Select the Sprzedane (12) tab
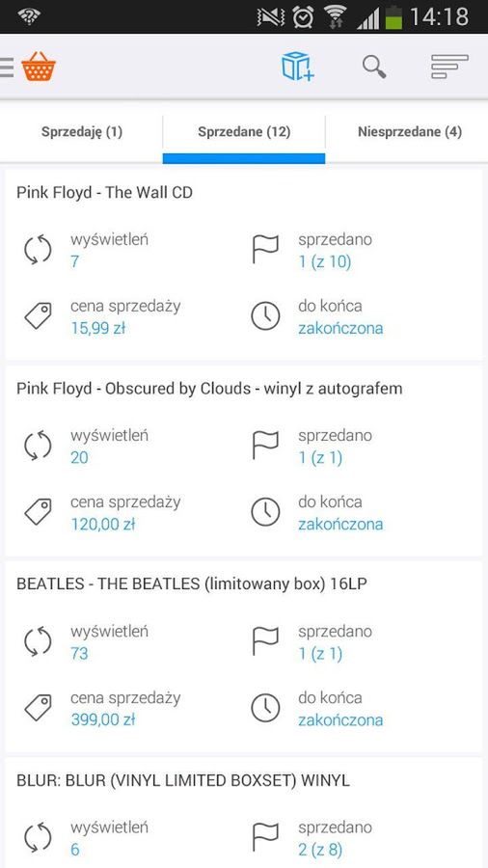This screenshot has height=868, width=488. [x=244, y=132]
